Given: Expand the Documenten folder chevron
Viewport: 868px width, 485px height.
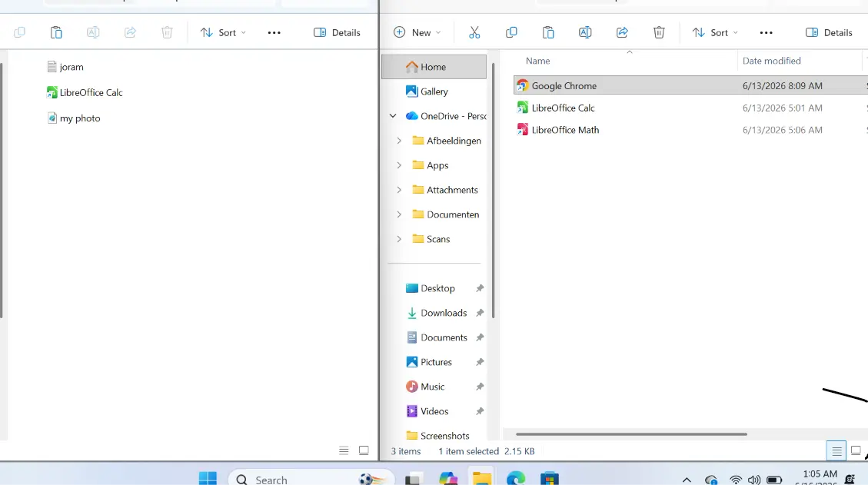Looking at the screenshot, I should (x=399, y=214).
